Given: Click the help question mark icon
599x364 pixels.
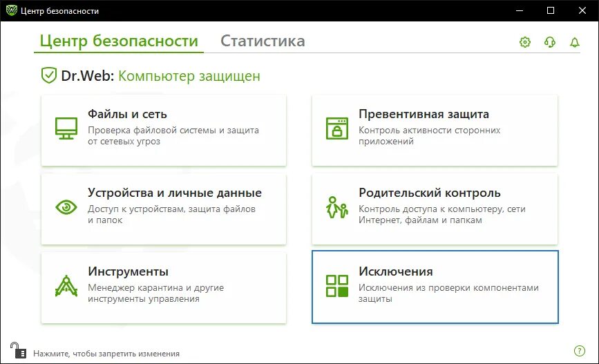Looking at the screenshot, I should [x=580, y=351].
